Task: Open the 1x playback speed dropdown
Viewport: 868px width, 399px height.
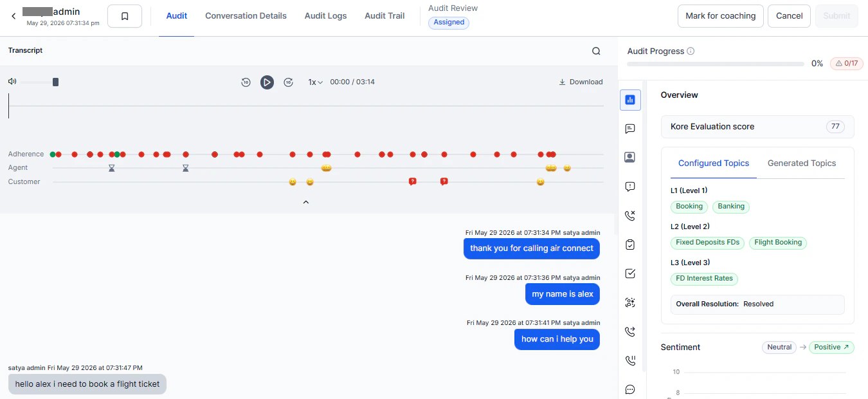Action: tap(315, 82)
